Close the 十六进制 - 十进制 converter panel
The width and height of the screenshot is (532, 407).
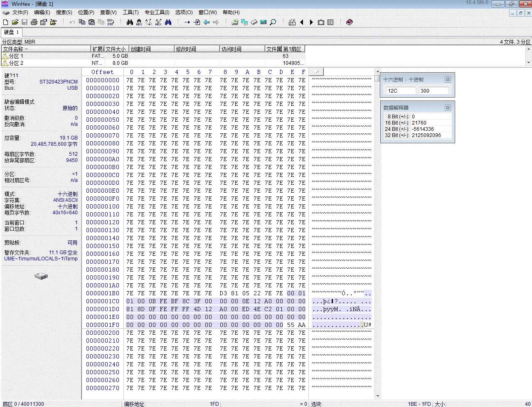coord(448,79)
